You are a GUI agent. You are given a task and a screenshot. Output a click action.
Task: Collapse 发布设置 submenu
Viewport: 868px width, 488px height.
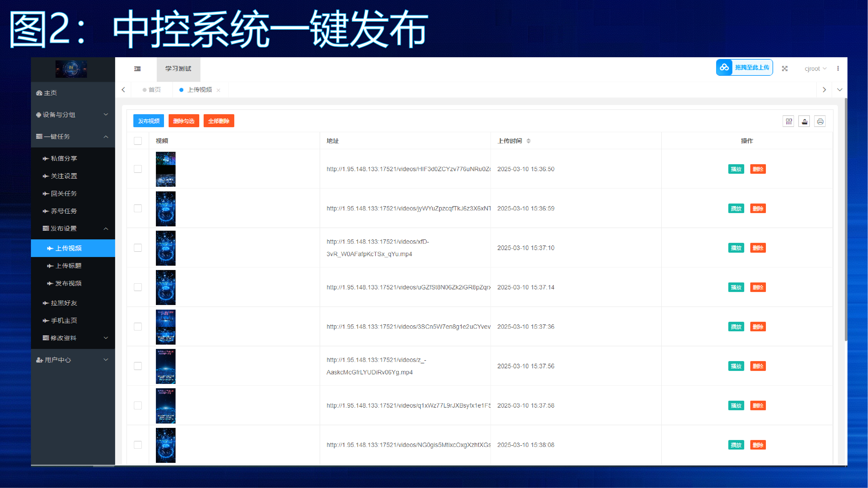pyautogui.click(x=73, y=228)
